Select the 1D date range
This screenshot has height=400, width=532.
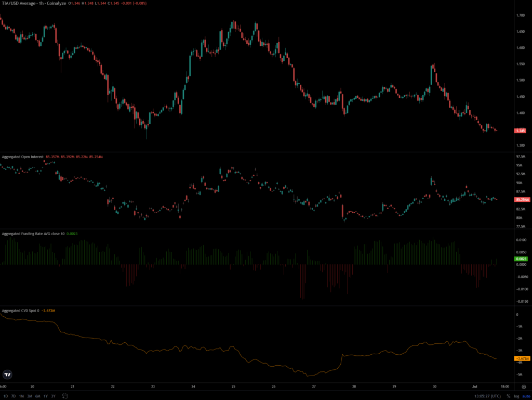click(x=5, y=396)
